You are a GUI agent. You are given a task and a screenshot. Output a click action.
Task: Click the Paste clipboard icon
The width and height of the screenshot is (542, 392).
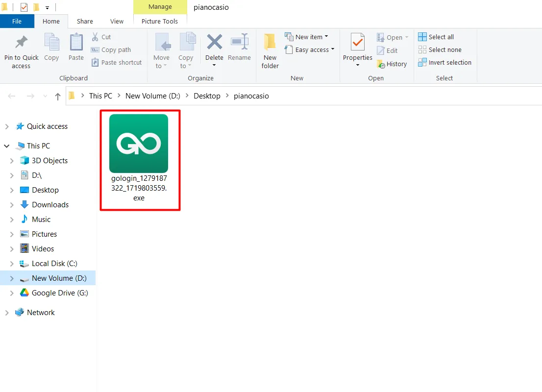coord(76,43)
